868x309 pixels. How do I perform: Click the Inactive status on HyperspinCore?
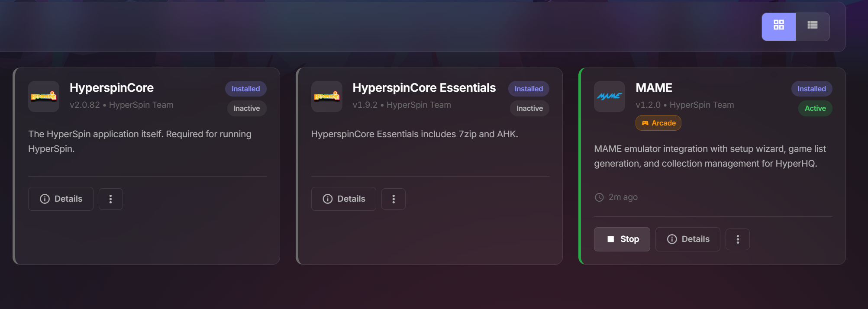point(246,108)
